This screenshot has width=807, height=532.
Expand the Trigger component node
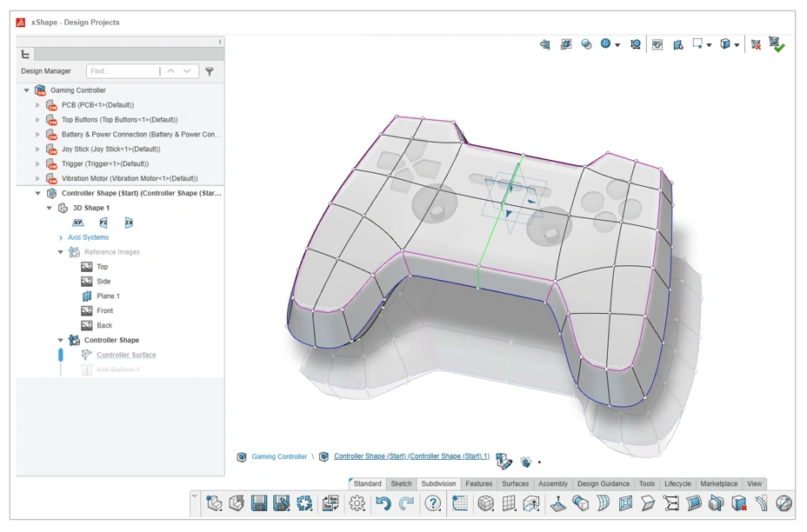37,163
